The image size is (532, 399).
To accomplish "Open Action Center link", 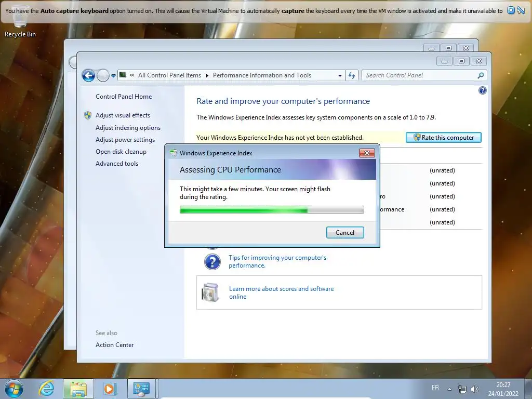I will [114, 345].
